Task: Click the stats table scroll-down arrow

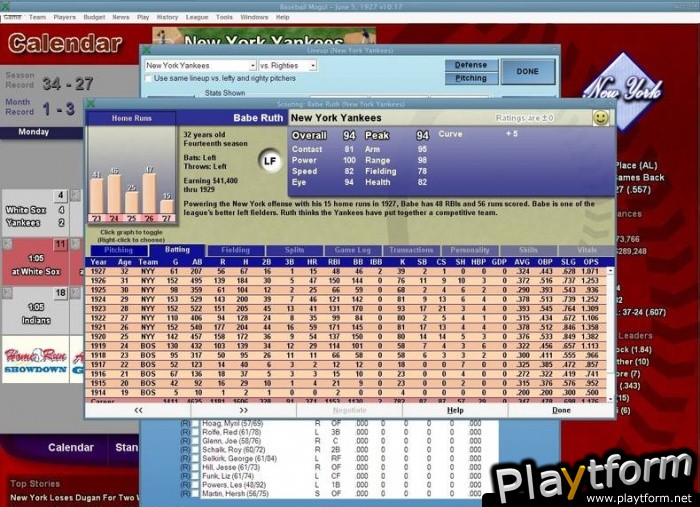Action: point(610,399)
